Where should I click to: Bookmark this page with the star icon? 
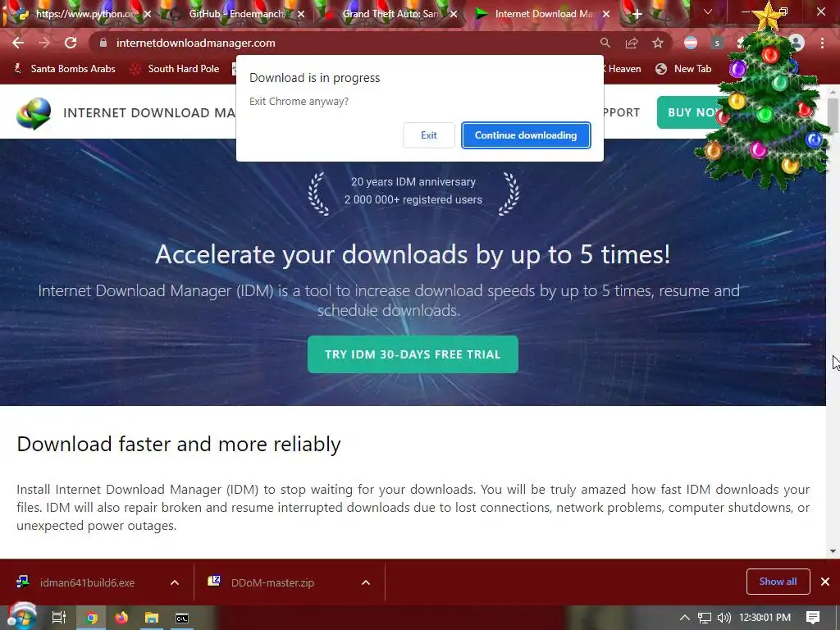coord(658,43)
